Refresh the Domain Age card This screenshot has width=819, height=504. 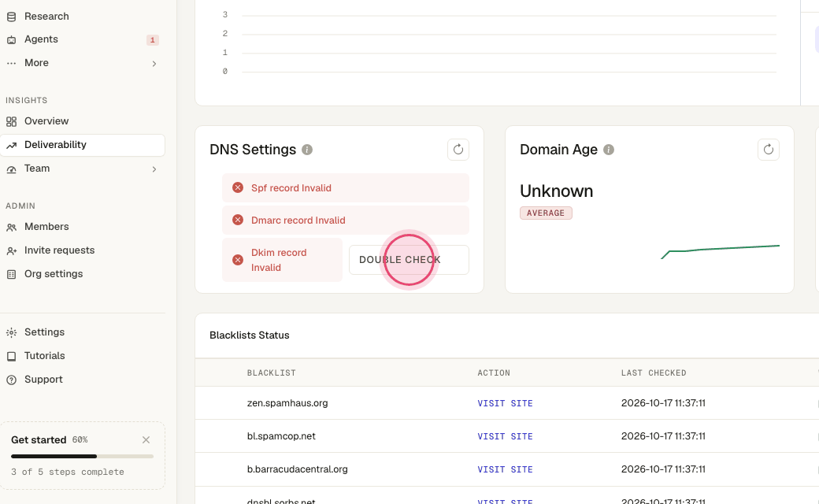point(769,150)
